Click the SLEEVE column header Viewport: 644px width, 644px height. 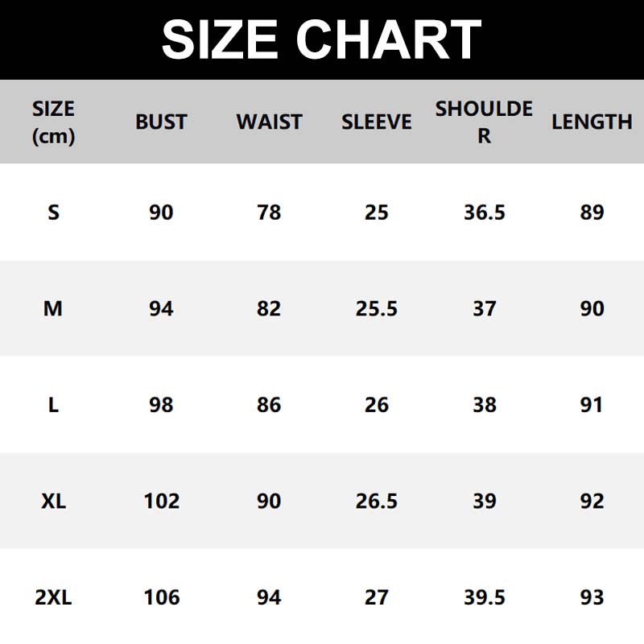coord(376,122)
